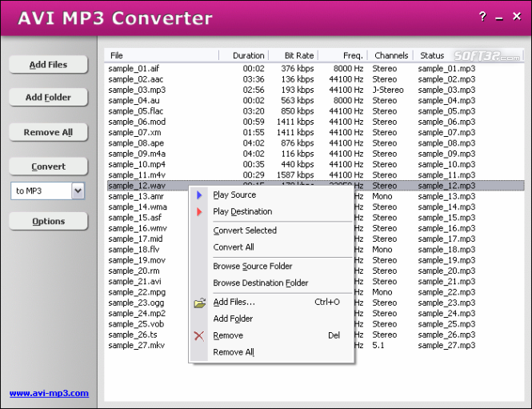Close the AVI MP3 Converter window
The image size is (532, 409).
517,16
